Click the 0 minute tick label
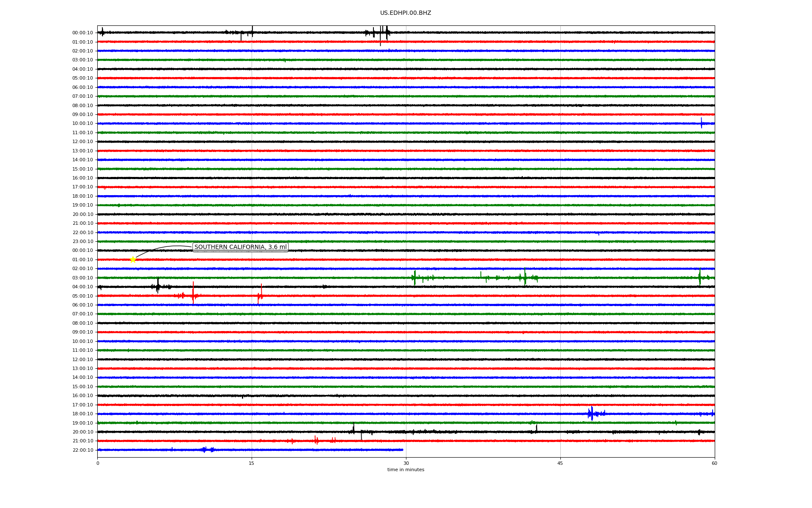Screen dimensions: 812x508 pyautogui.click(x=98, y=463)
